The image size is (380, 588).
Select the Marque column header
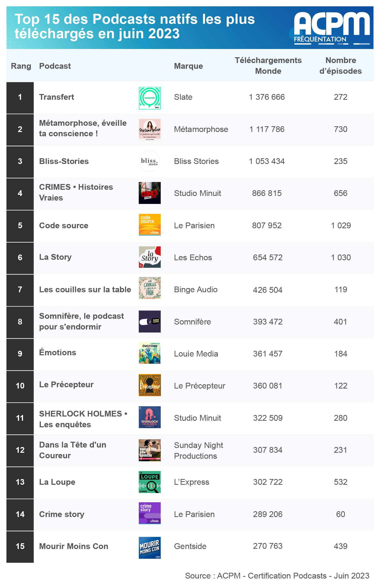point(188,66)
